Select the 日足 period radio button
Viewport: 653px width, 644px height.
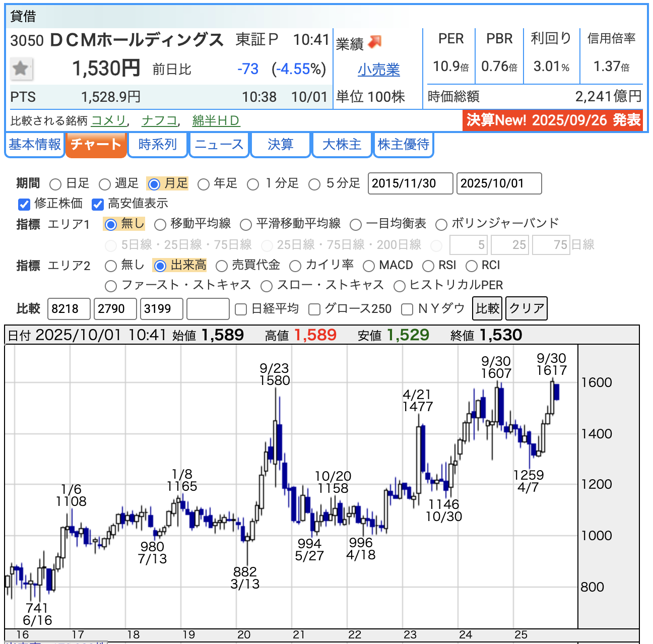(x=56, y=184)
